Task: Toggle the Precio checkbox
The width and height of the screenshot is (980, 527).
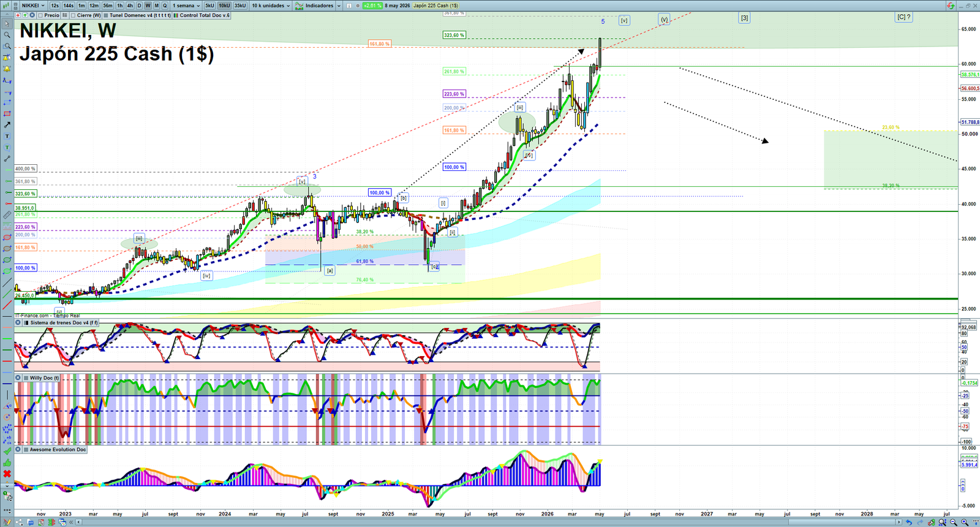Action: click(x=40, y=15)
